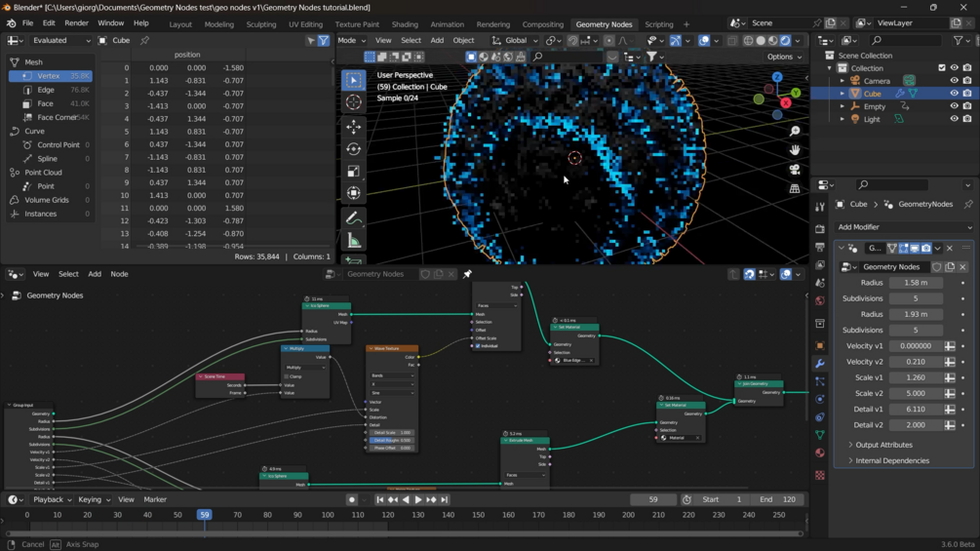
Task: Click the pan hand icon in viewport
Action: click(x=795, y=150)
